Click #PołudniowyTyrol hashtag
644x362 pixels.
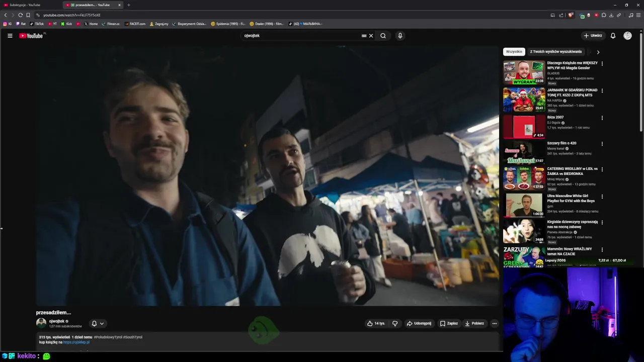[108, 337]
